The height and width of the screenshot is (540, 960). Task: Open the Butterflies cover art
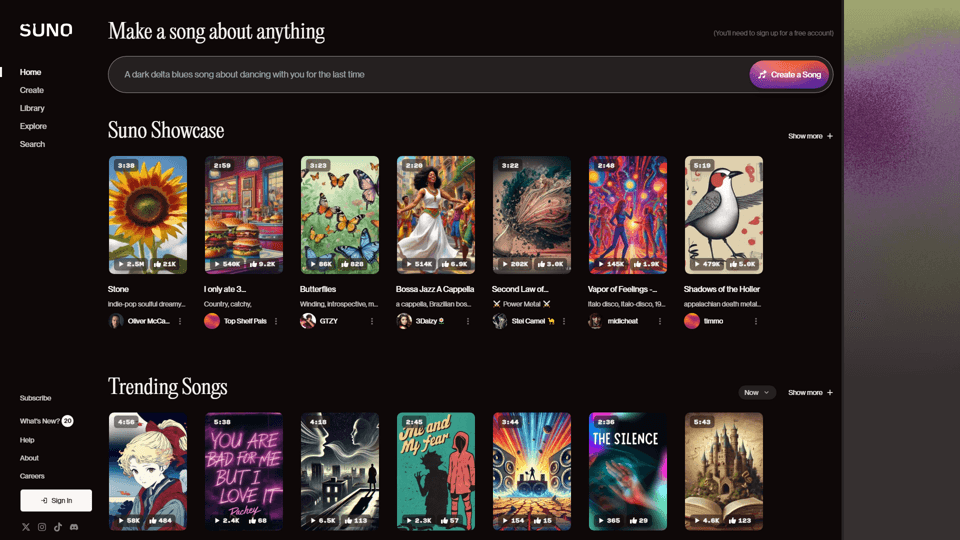click(340, 215)
